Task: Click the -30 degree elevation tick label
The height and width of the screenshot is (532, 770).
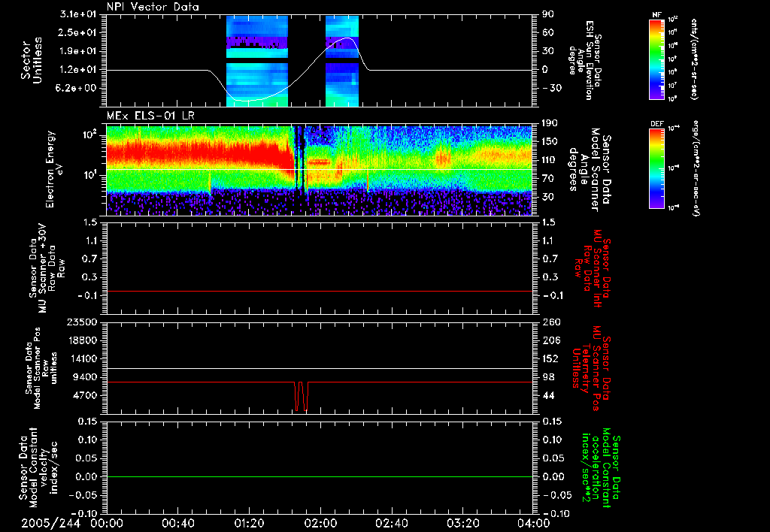Action: tap(552, 88)
